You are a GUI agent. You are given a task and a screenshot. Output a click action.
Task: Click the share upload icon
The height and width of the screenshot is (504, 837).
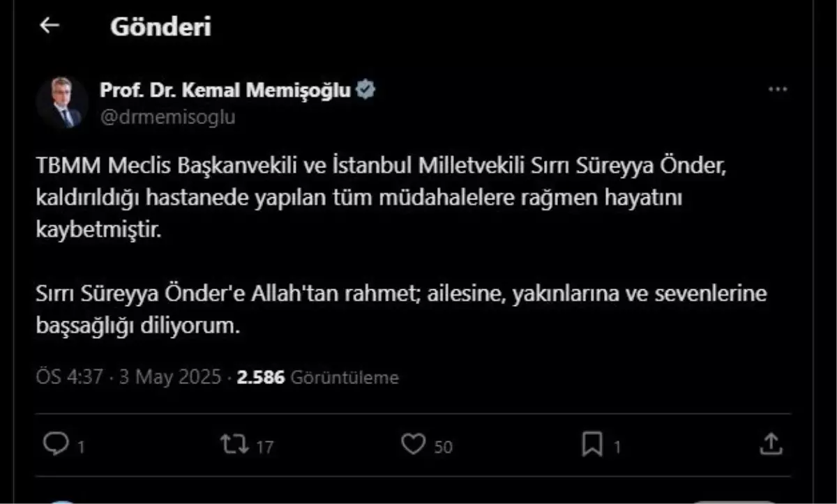coord(770,444)
